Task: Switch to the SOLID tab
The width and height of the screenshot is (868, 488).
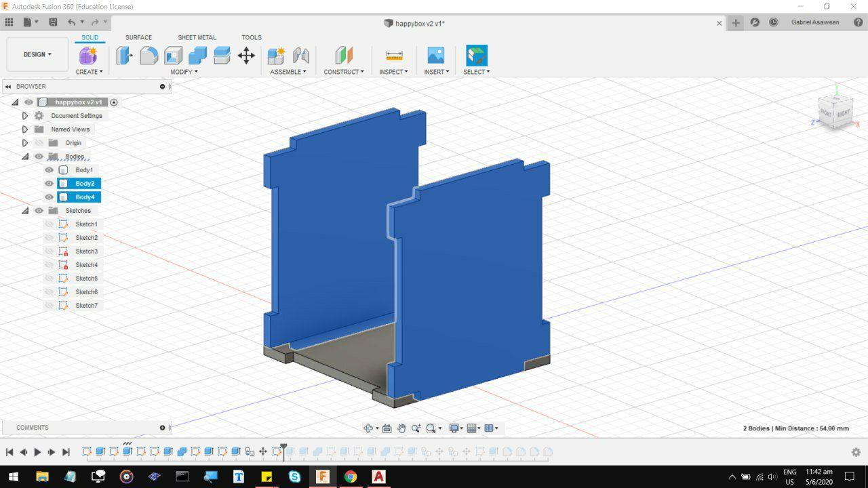Action: click(x=90, y=37)
